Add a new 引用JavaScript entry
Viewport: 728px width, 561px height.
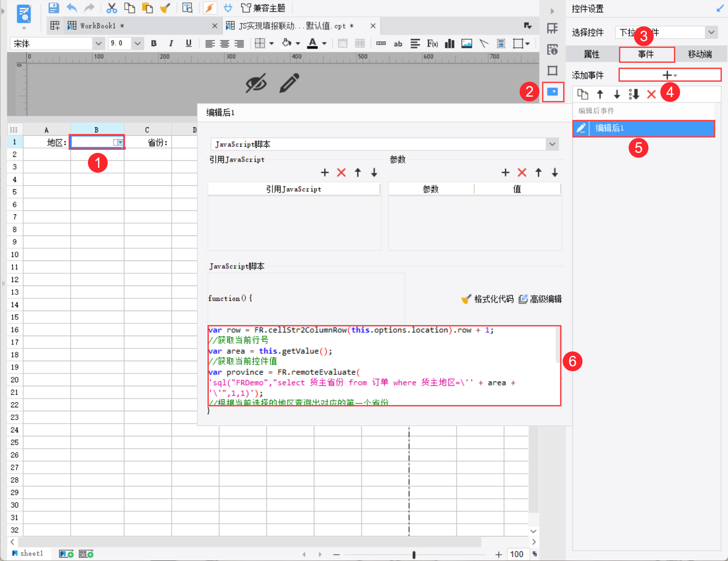click(325, 173)
